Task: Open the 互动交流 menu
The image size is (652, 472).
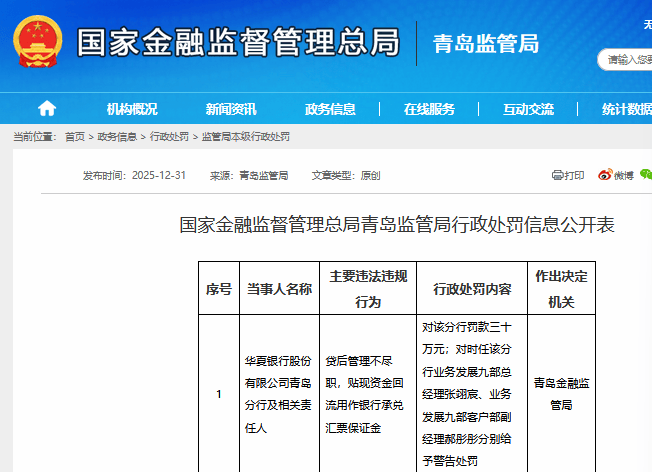Action: (x=528, y=109)
